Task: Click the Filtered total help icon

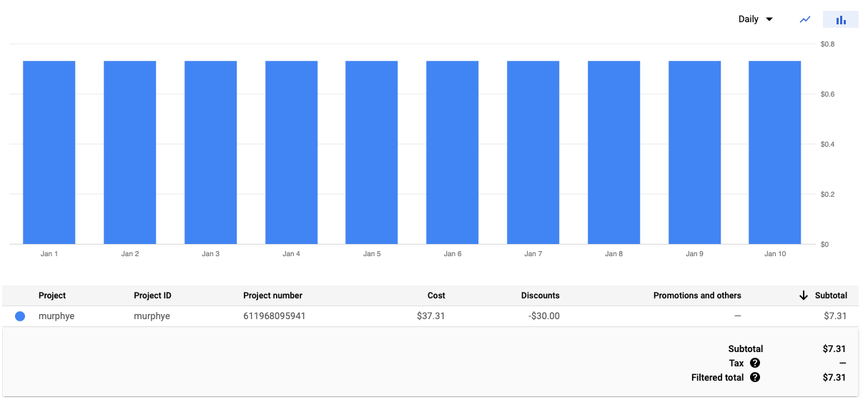Action: coord(755,377)
